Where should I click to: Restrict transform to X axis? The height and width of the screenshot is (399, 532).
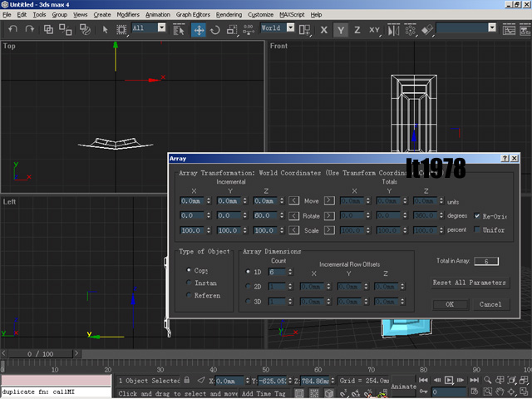pos(324,30)
